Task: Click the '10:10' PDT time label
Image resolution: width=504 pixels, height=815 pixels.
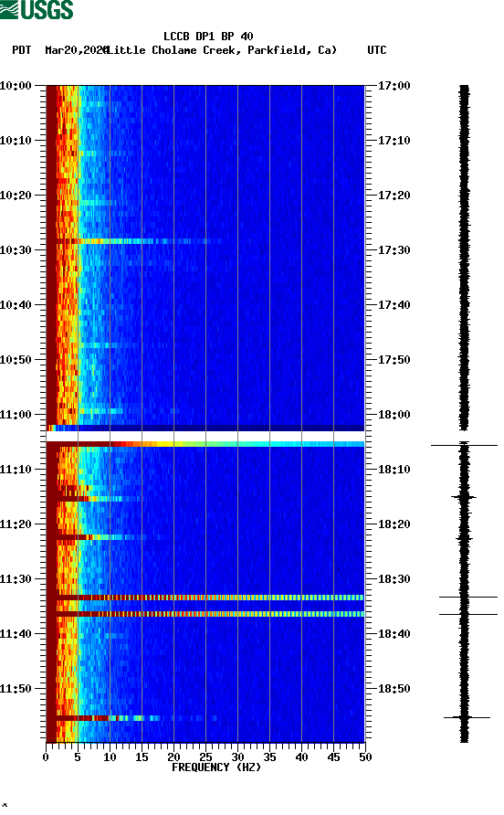Action: coord(16,141)
